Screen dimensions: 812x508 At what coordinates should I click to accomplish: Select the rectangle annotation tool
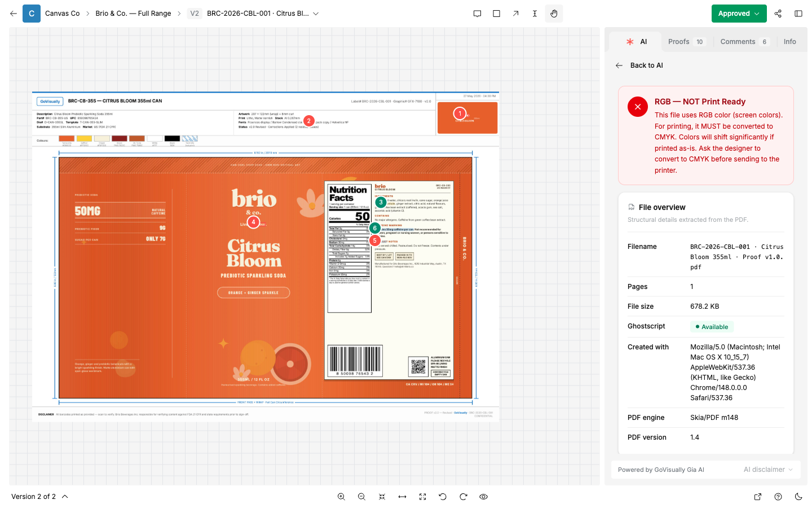tap(496, 14)
